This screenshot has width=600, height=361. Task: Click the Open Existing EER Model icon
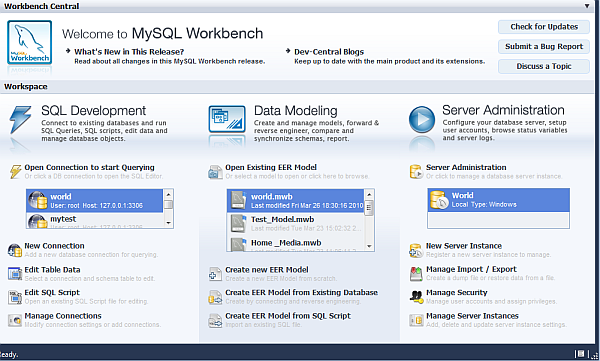[215, 172]
